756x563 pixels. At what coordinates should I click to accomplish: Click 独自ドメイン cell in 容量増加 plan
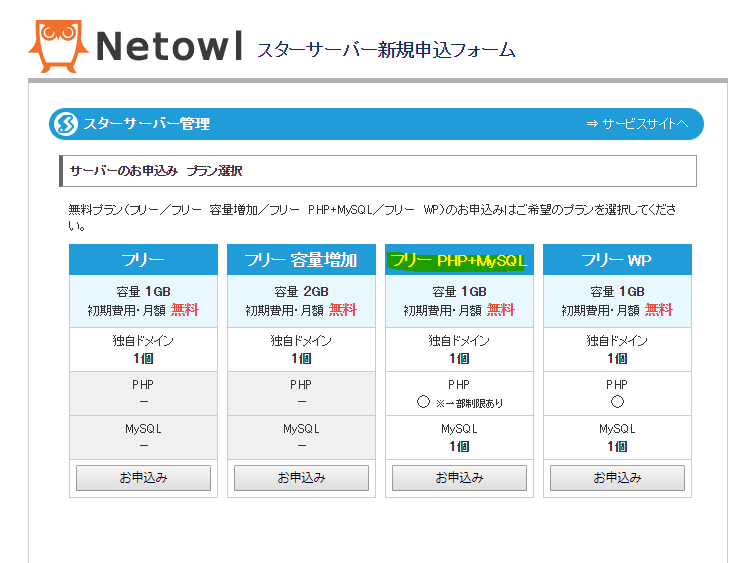pos(301,349)
